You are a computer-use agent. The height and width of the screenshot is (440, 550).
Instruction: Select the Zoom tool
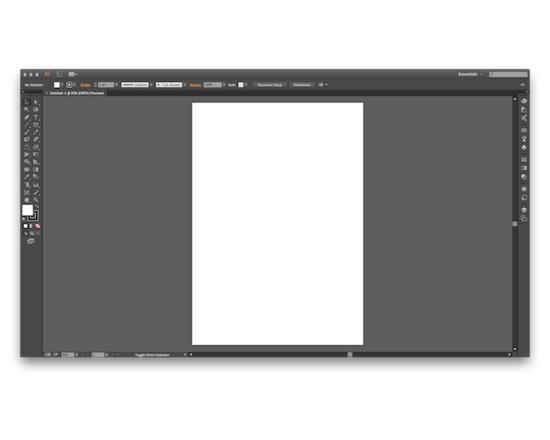click(36, 200)
